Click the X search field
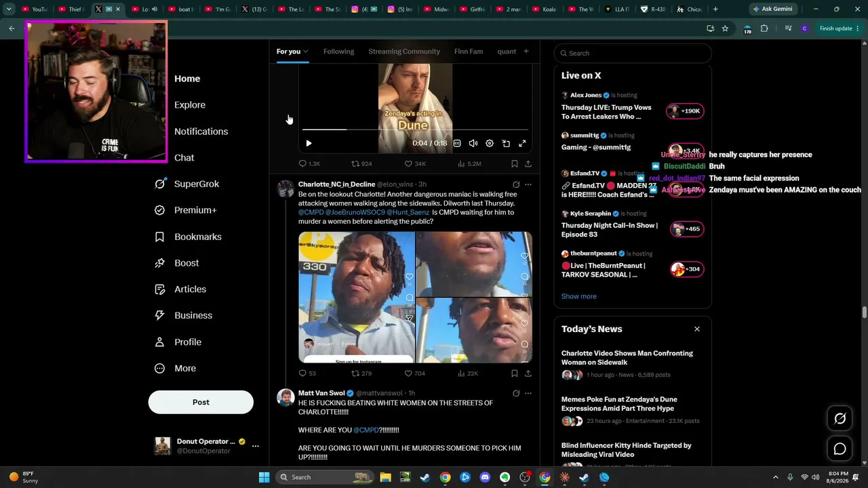 pos(633,53)
